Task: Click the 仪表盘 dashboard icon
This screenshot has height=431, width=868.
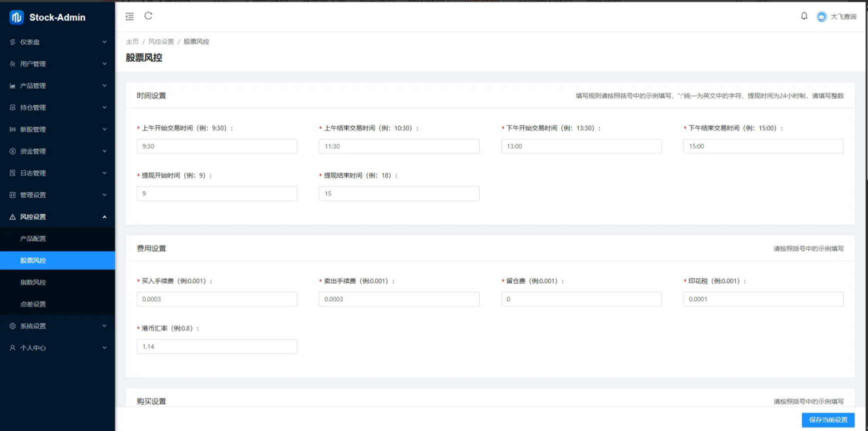Action: pos(13,42)
